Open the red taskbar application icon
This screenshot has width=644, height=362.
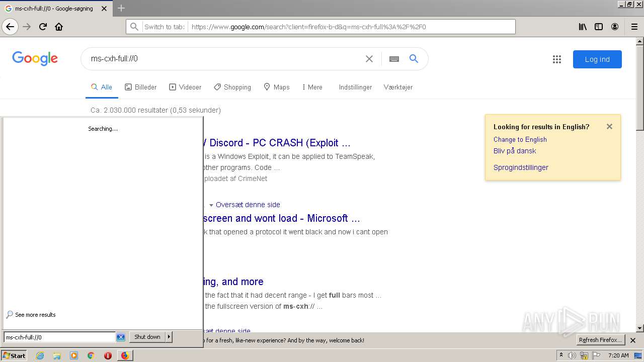click(x=108, y=355)
